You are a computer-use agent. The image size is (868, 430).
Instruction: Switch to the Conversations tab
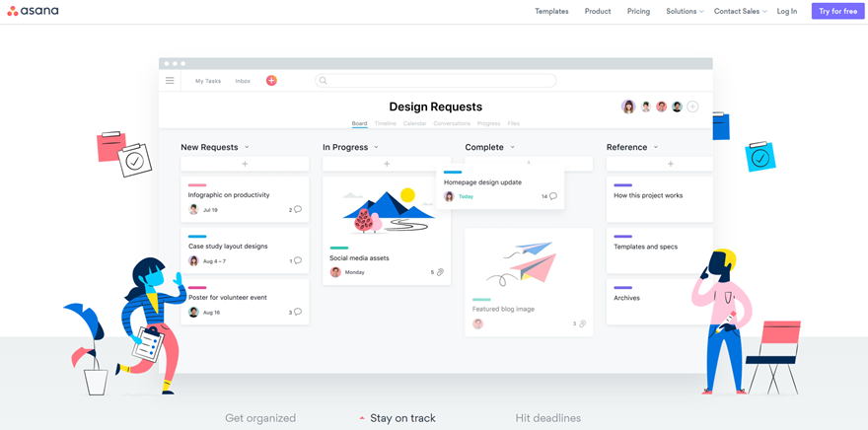pyautogui.click(x=452, y=123)
